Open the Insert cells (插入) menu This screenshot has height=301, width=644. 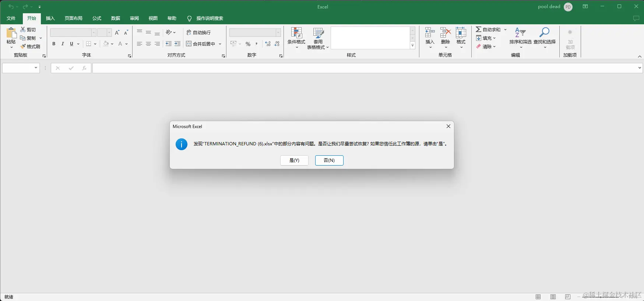click(x=430, y=38)
